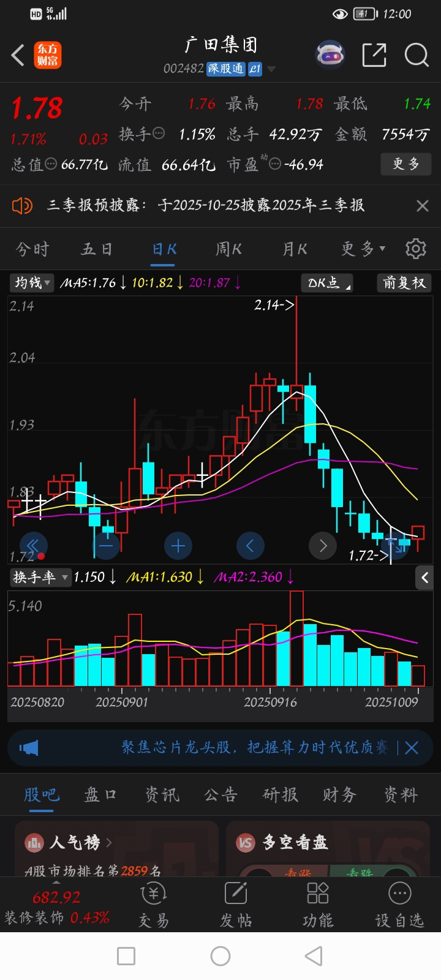Open the 多空看盘 card

[327, 849]
